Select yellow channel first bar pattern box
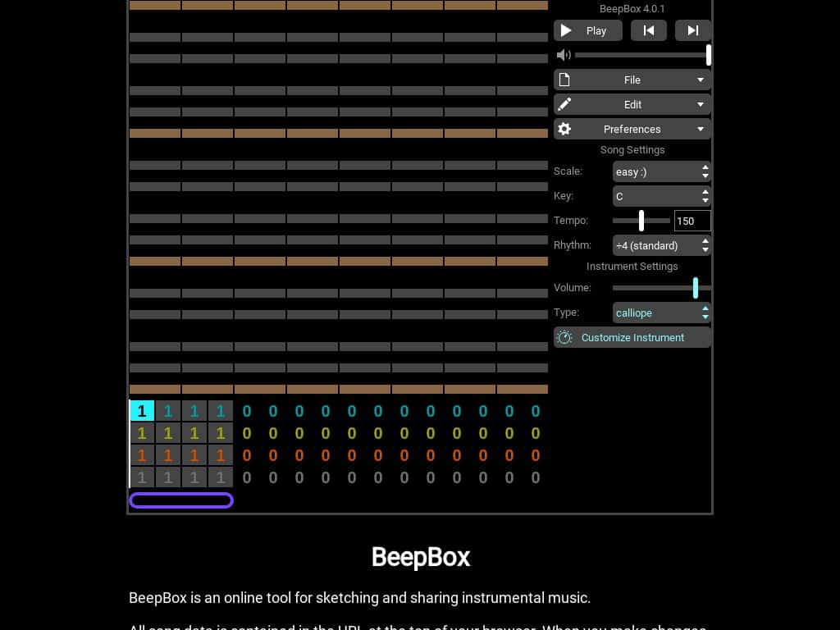This screenshot has height=630, width=840. point(142,433)
